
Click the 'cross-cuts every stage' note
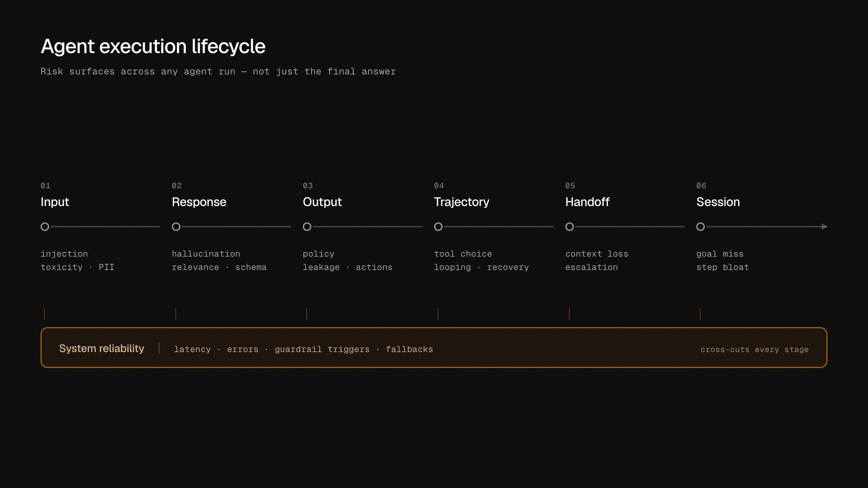click(755, 350)
